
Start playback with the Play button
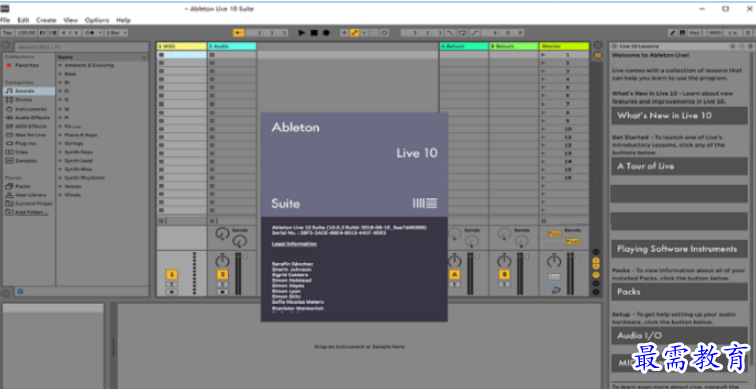coord(302,33)
